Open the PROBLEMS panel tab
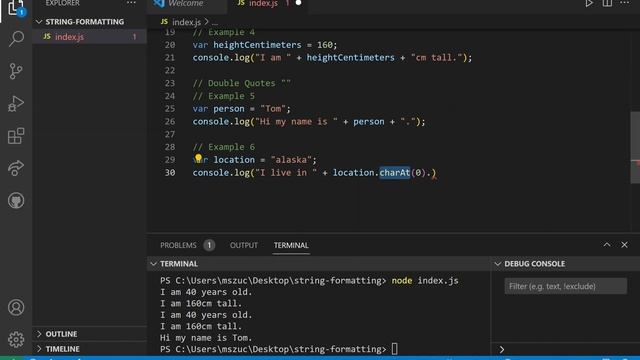 pos(178,245)
